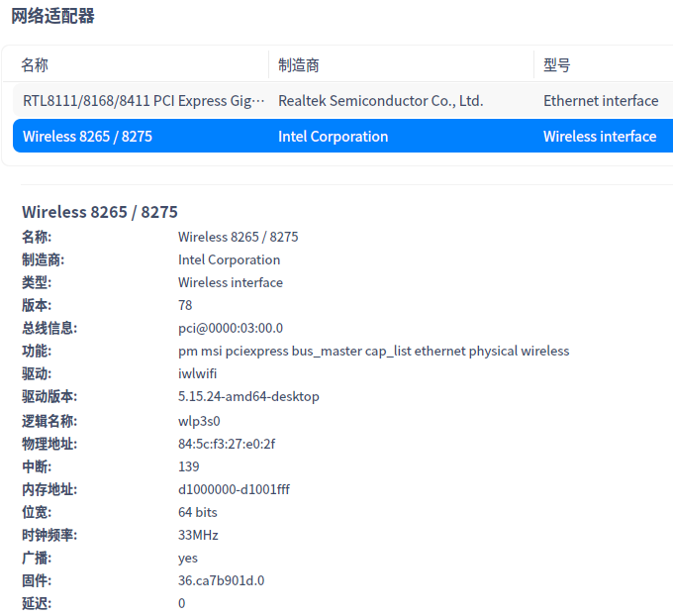Screen dimensions: 673x616
Task: Click Wireless interface cell in selected row
Action: pos(600,137)
